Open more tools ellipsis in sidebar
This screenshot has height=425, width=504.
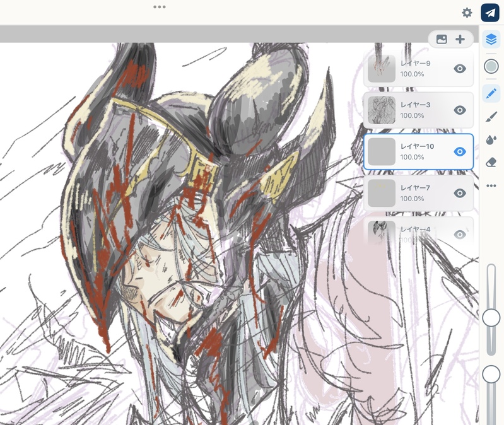pyautogui.click(x=491, y=185)
